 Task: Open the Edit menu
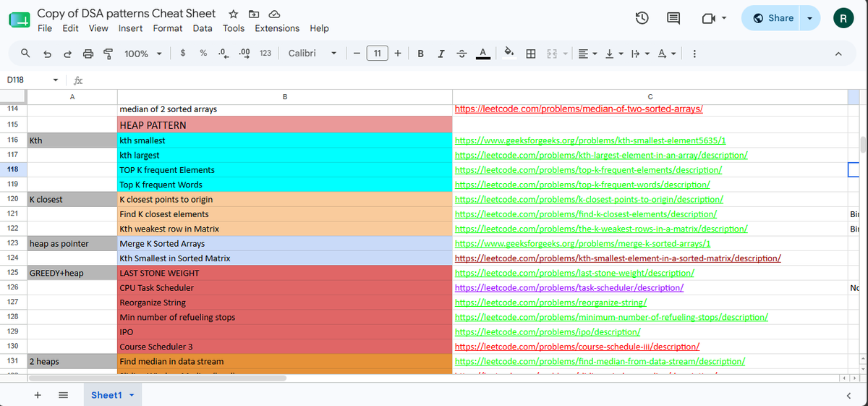(70, 28)
